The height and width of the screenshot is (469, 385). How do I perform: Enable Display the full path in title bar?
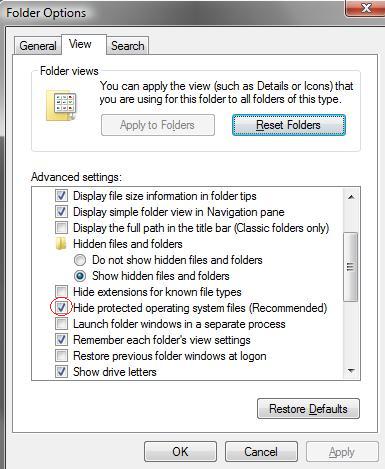pos(61,228)
